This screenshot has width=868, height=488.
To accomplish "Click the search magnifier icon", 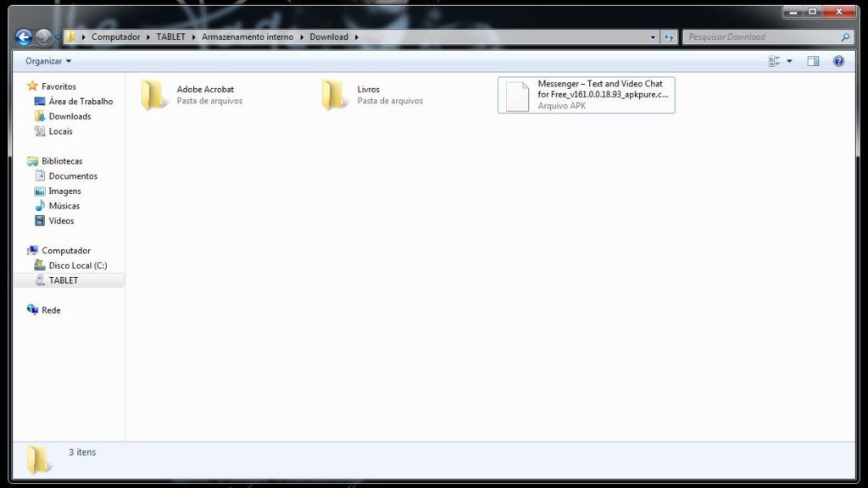I will pyautogui.click(x=845, y=37).
